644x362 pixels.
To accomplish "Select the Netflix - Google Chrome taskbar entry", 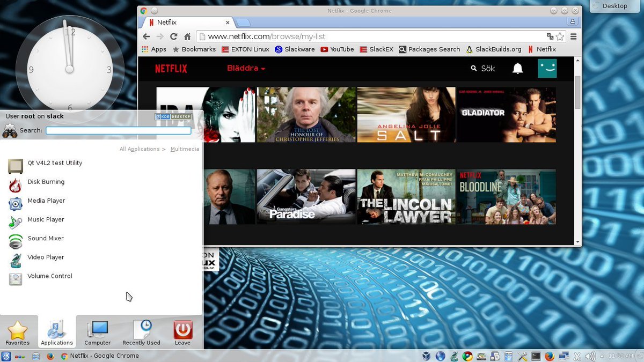I will point(100,356).
